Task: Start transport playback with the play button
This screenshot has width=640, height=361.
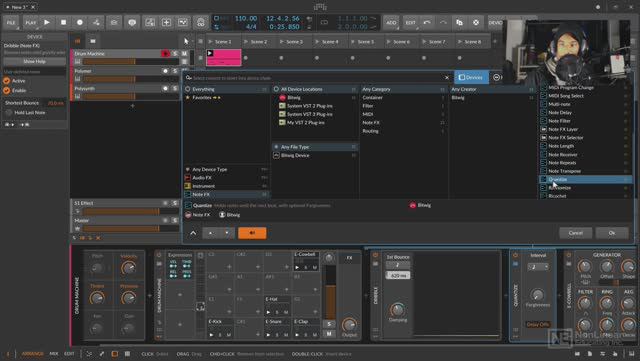Action: coord(47,22)
